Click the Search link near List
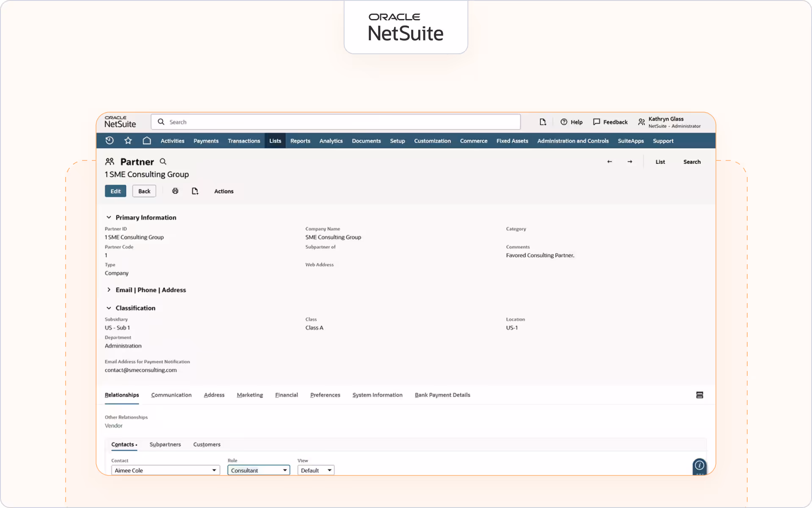Screen dimensions: 812x508 click(692, 162)
